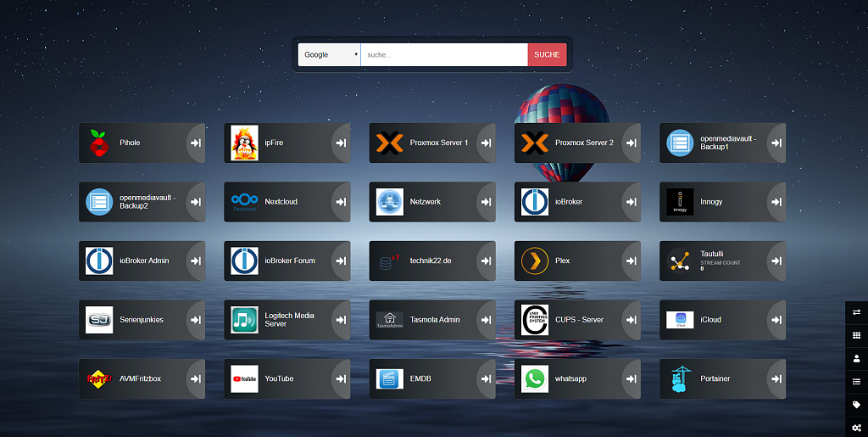Click the Plex chevron logo icon
This screenshot has height=437, width=868.
(x=535, y=261)
